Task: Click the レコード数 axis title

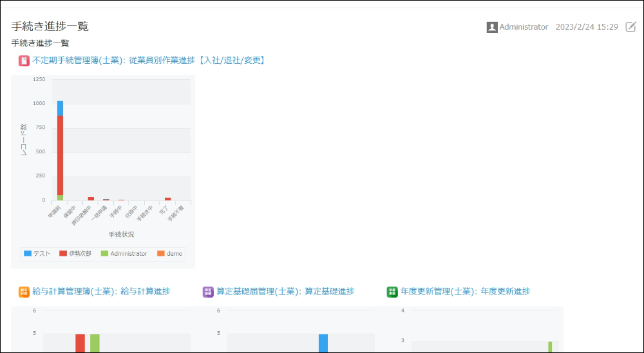Action: [x=23, y=140]
